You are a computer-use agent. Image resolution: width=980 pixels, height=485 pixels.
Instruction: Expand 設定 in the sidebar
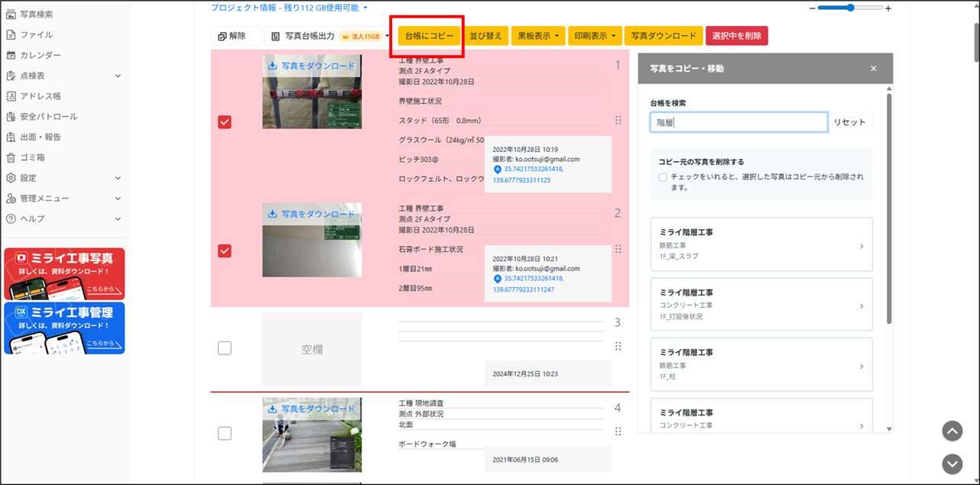point(61,178)
